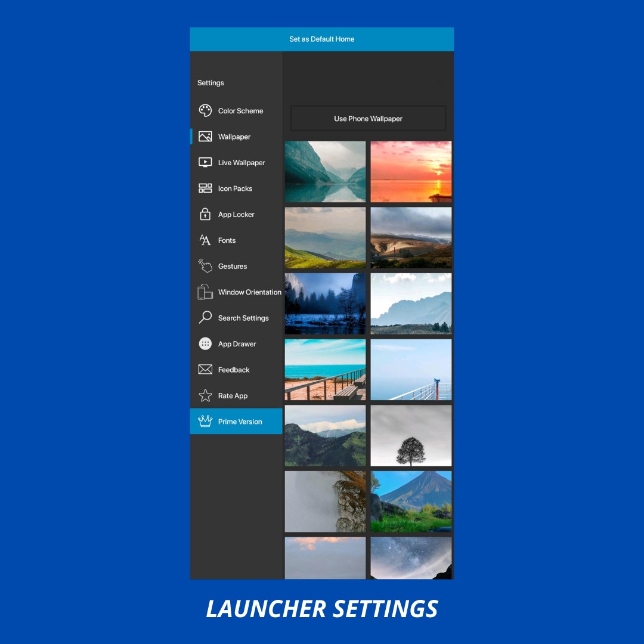
Task: Open the Prime Version menu item
Action: click(236, 422)
